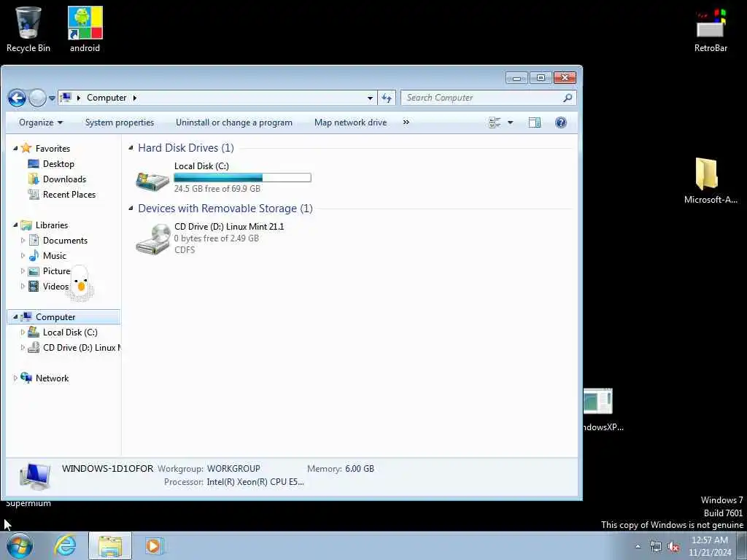This screenshot has width=747, height=560.
Task: Click the Favorites star icon
Action: [26, 148]
